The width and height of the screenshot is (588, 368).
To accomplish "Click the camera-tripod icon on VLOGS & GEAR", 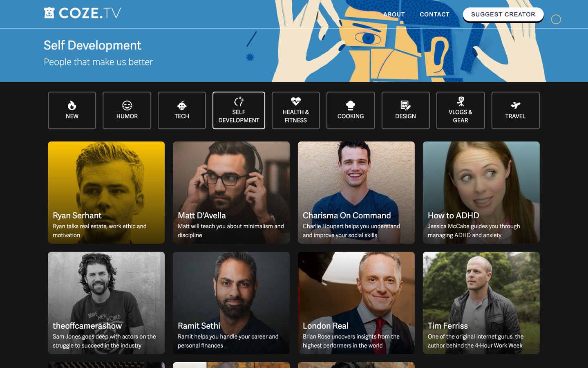I will tap(460, 101).
